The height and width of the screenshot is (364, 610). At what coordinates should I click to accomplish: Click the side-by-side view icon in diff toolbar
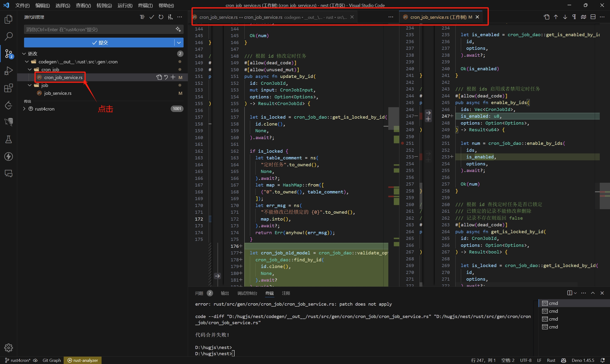pyautogui.click(x=584, y=17)
